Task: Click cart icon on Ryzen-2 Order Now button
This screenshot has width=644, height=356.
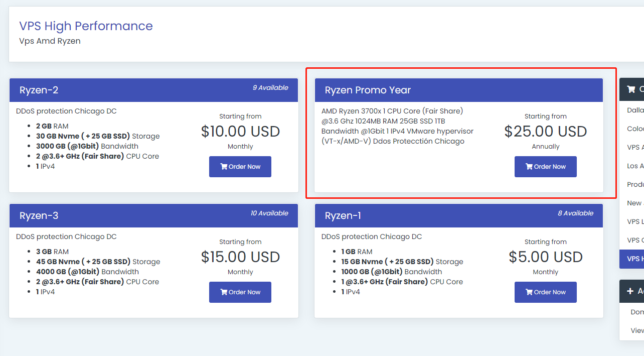Action: click(224, 167)
